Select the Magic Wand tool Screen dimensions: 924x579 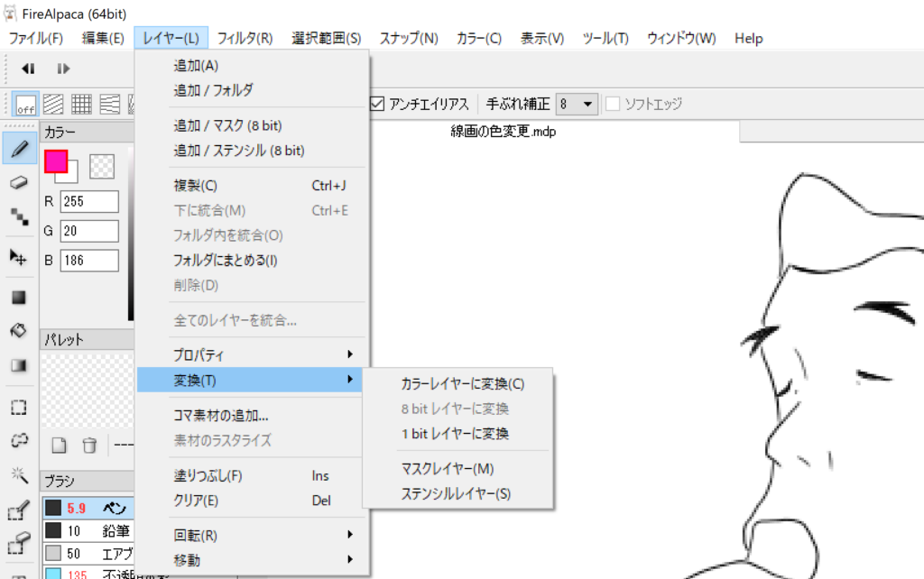click(18, 475)
